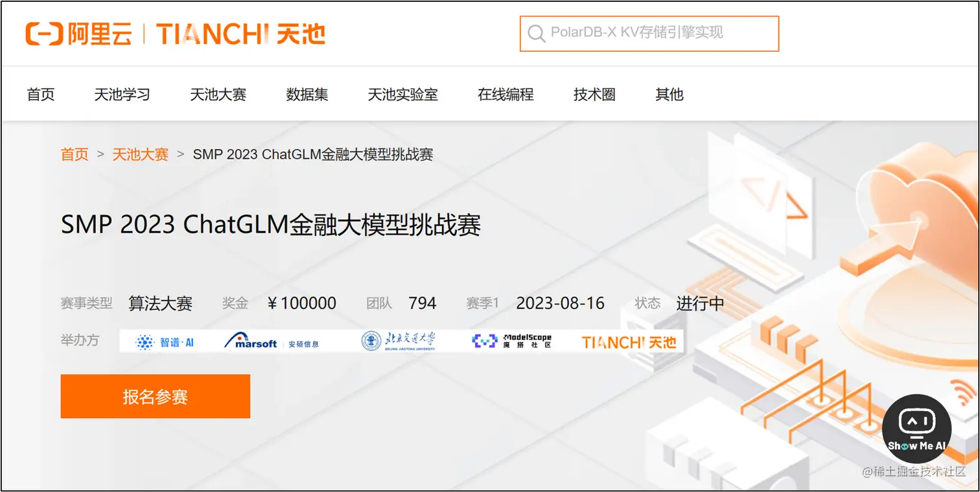Click breadcrumb text SMP 2023 ChatGLM金融大模型挑战赛
980x492 pixels.
(313, 154)
